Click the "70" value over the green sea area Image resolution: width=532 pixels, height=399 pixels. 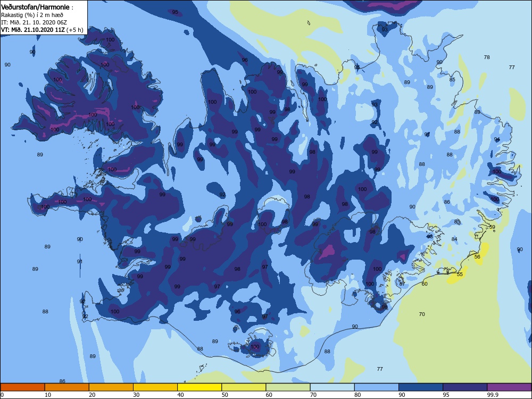point(422,314)
